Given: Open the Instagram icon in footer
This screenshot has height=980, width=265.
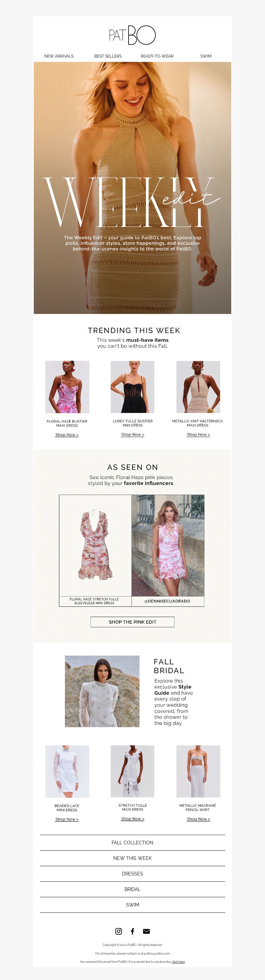Looking at the screenshot, I should click(x=118, y=931).
